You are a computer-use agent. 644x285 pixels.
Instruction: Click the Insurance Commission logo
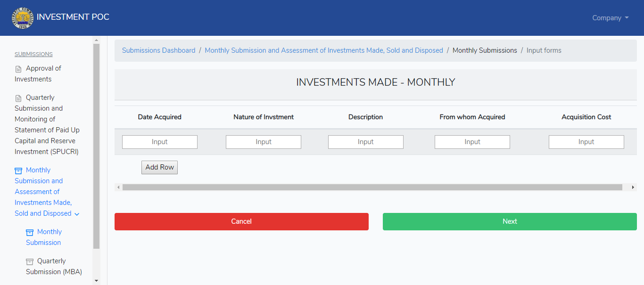coord(22,17)
